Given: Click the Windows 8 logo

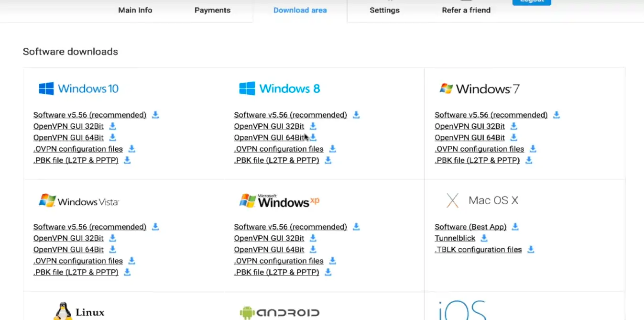Looking at the screenshot, I should point(280,88).
